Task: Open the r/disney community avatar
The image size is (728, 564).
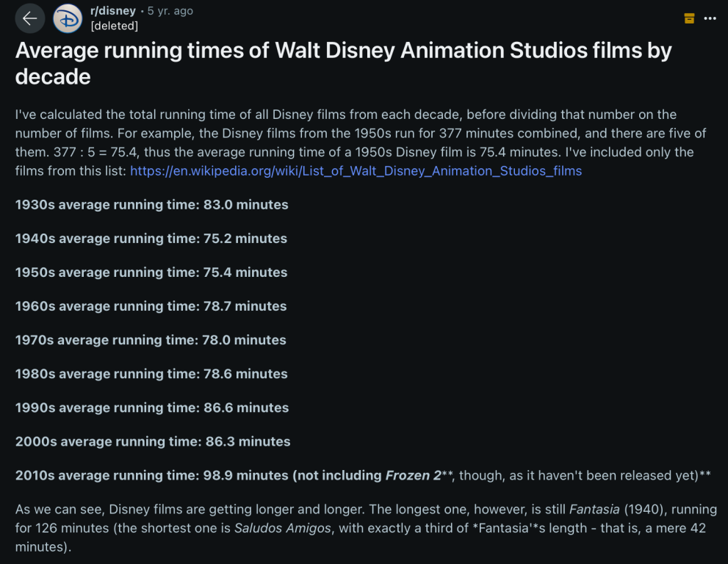Action: (68, 18)
